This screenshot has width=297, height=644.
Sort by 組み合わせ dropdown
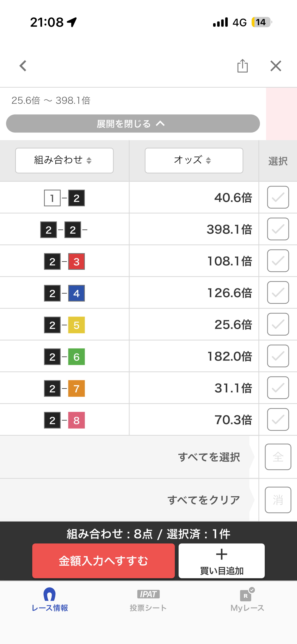click(x=64, y=160)
